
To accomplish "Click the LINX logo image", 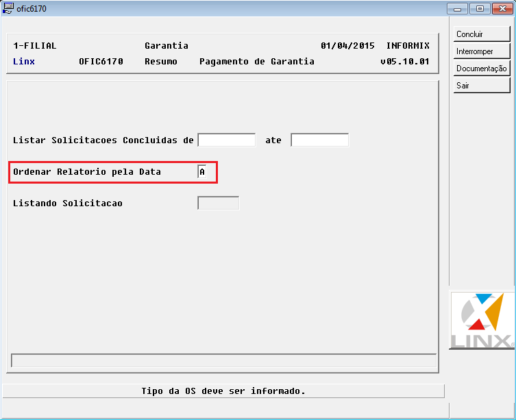I will pos(482,320).
